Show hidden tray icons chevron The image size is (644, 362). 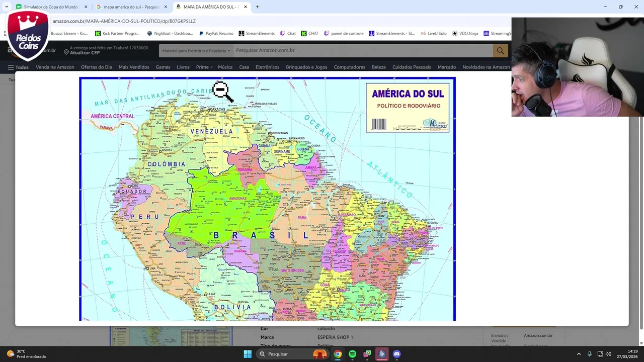coord(579,354)
